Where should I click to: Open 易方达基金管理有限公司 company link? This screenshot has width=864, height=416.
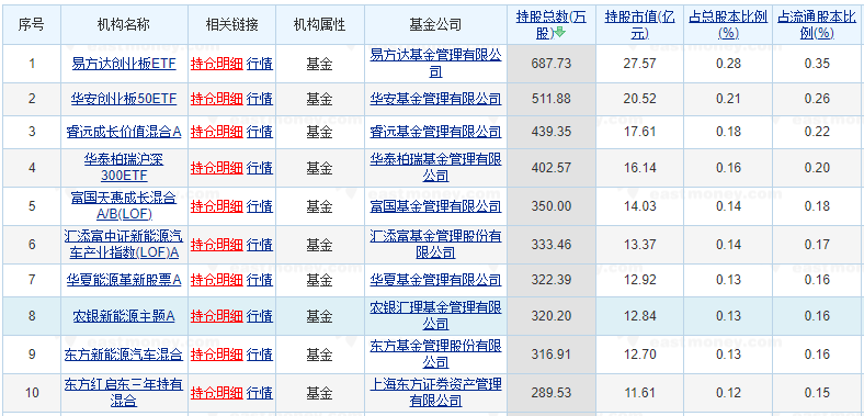tap(435, 64)
